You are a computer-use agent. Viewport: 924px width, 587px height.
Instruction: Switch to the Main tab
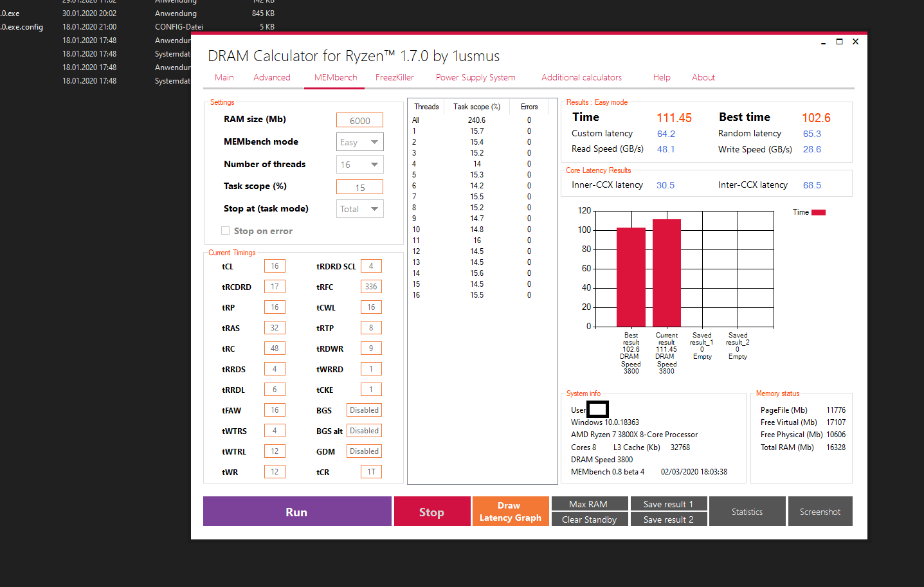(x=224, y=77)
